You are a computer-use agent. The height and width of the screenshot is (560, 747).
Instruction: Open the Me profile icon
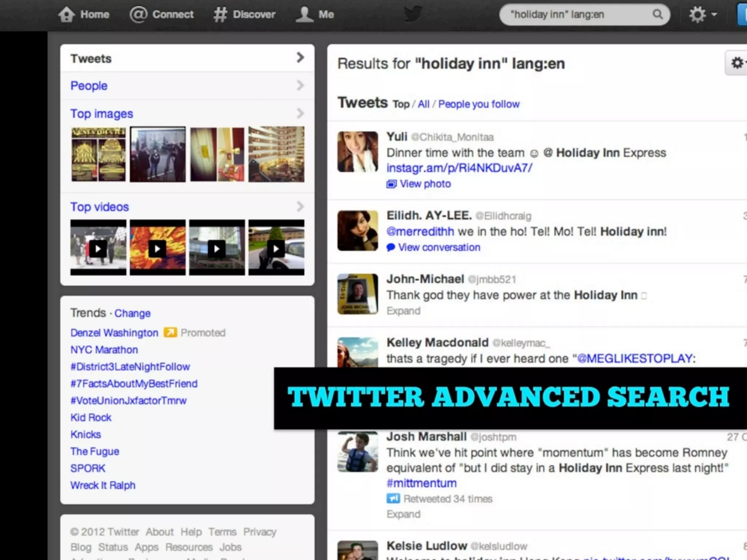tap(305, 15)
